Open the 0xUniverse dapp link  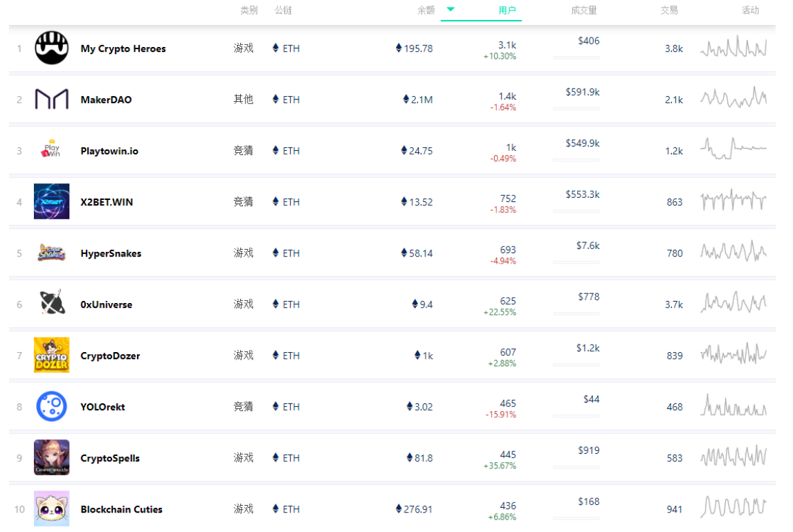(x=106, y=304)
